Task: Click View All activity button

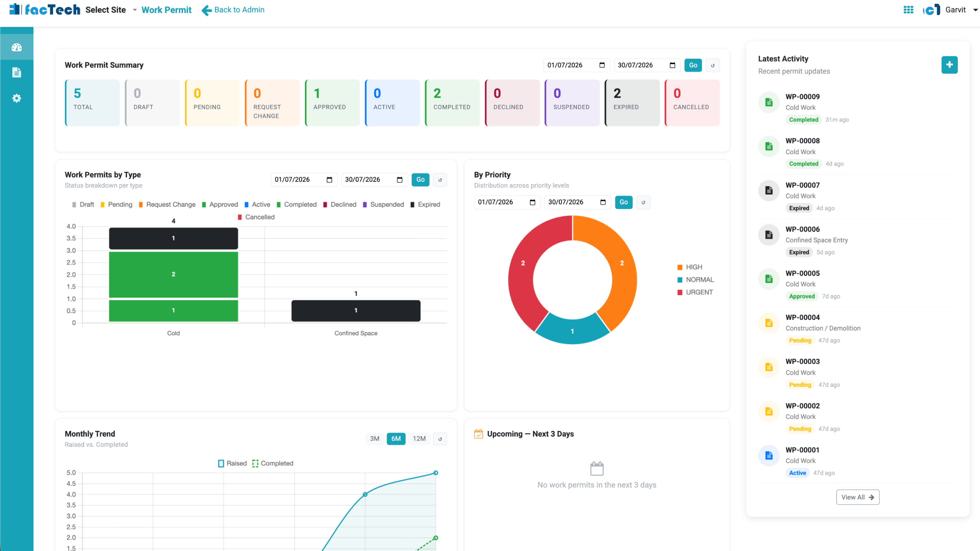Action: click(x=857, y=497)
